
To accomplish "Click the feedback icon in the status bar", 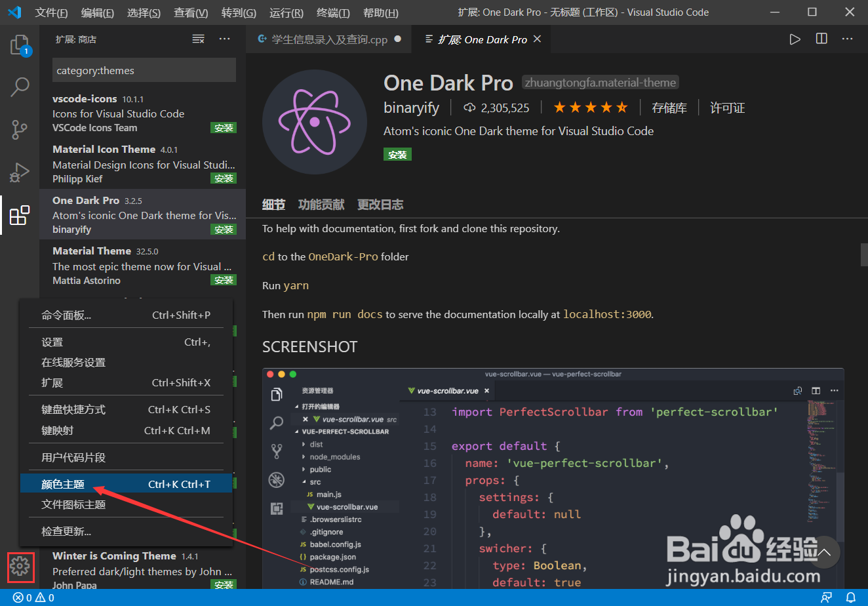I will [827, 598].
